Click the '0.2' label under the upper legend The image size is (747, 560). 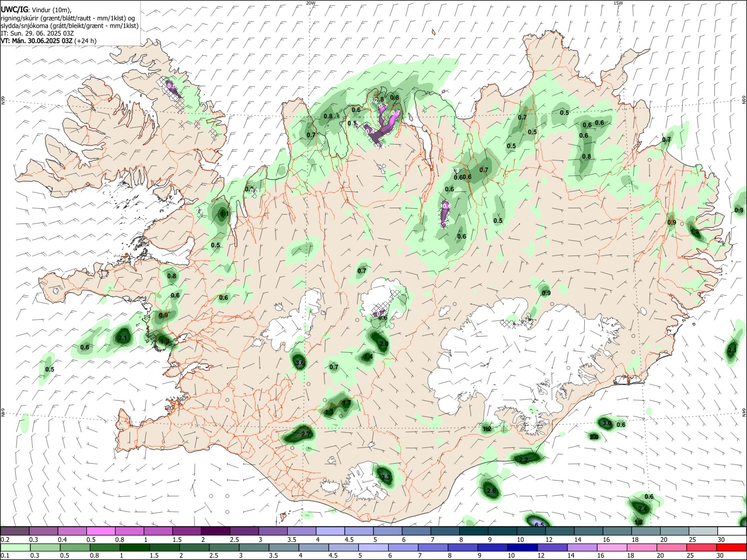point(5,540)
